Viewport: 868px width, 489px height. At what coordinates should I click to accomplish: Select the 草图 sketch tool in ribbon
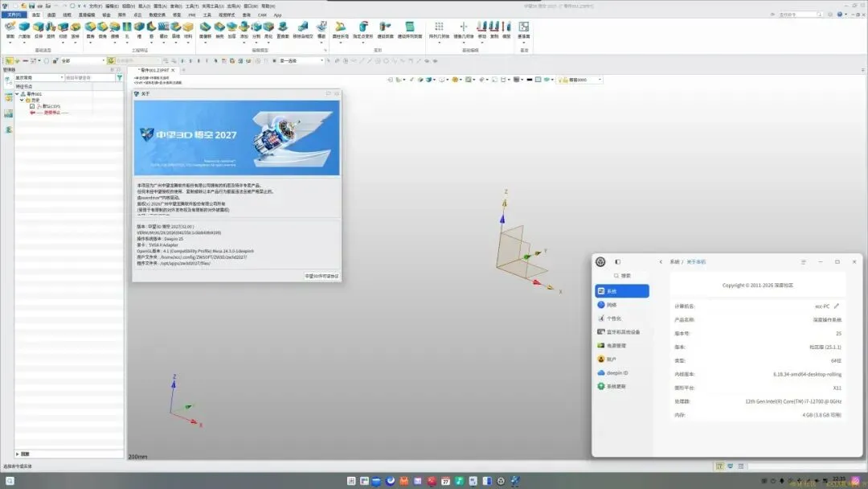pyautogui.click(x=10, y=30)
